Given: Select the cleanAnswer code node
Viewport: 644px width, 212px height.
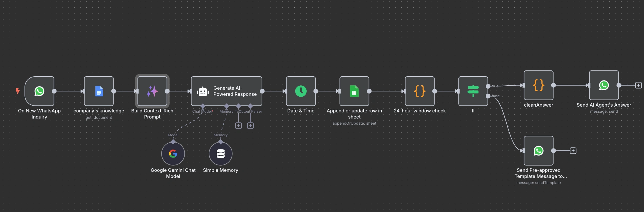Looking at the screenshot, I should 539,85.
